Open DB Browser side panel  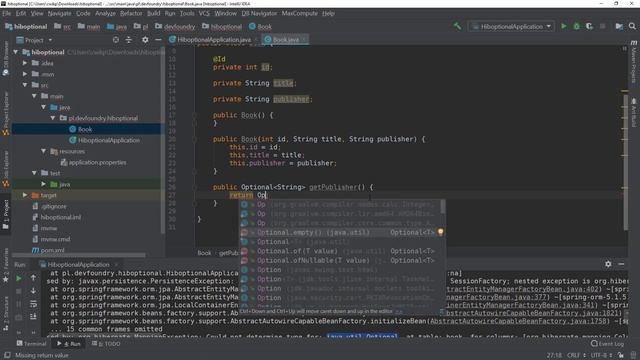coord(5,58)
